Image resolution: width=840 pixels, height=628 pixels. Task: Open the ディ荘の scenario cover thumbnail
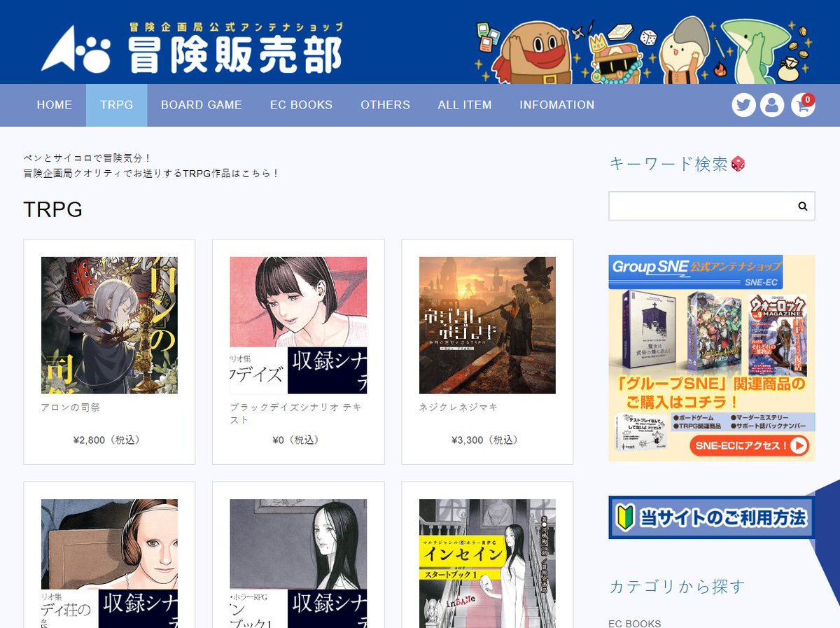[x=109, y=564]
